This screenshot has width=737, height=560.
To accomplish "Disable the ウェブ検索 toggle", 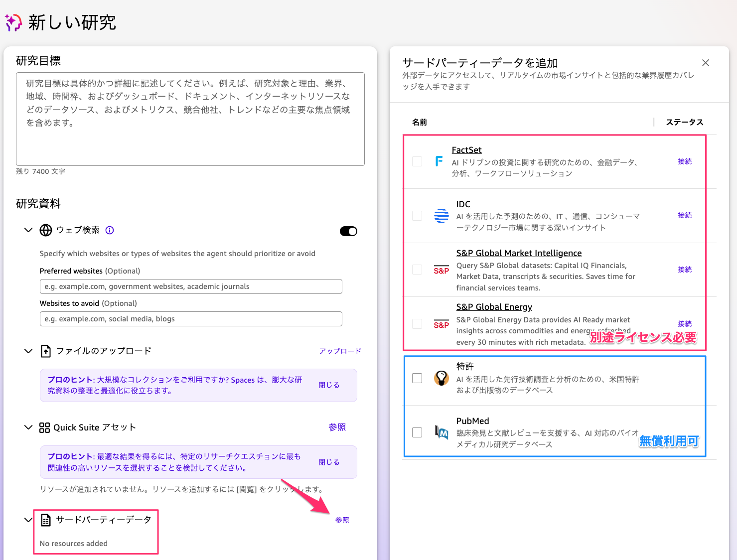I will click(348, 231).
